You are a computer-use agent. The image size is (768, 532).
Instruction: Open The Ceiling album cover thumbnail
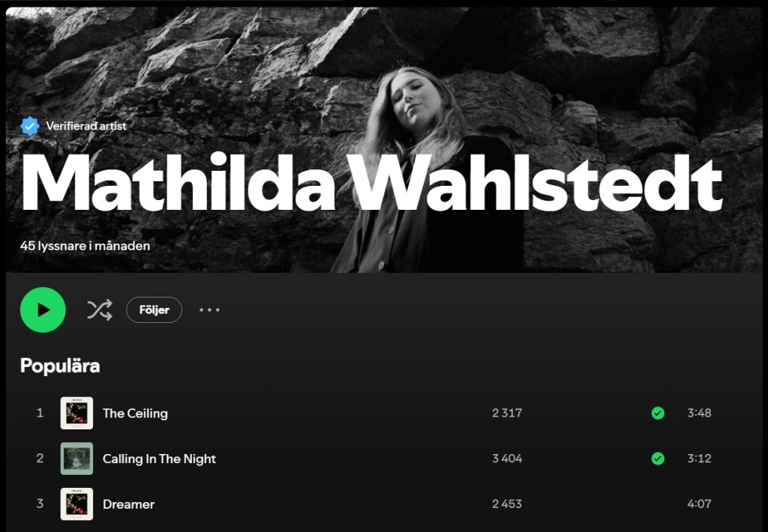click(x=76, y=413)
